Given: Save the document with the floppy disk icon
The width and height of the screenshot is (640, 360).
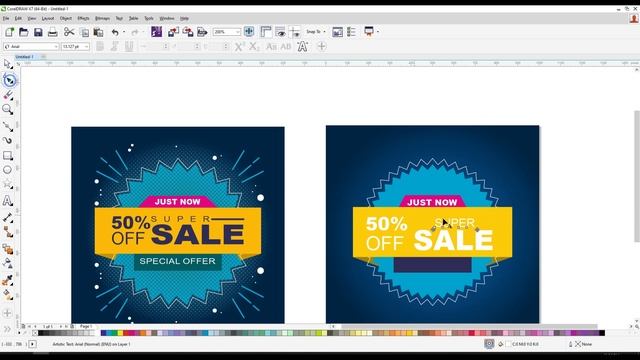Looking at the screenshot, I should pos(38,32).
